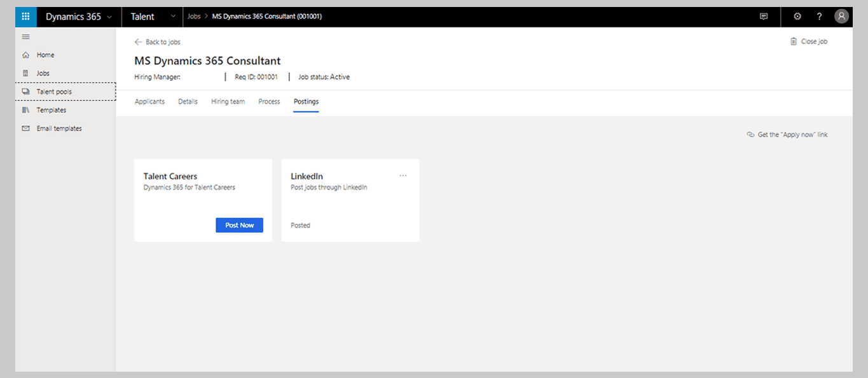Viewport: 868px width, 378px height.
Task: Go Back to jobs
Action: [163, 42]
